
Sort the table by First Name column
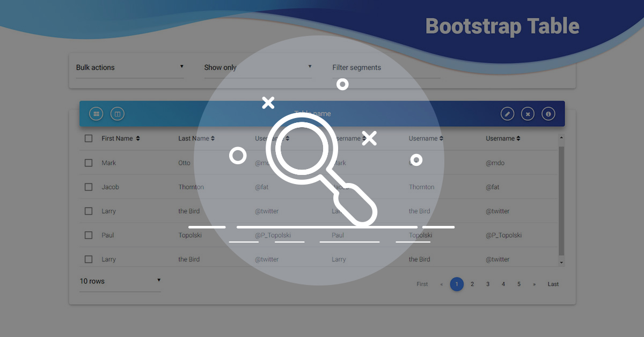coord(119,138)
